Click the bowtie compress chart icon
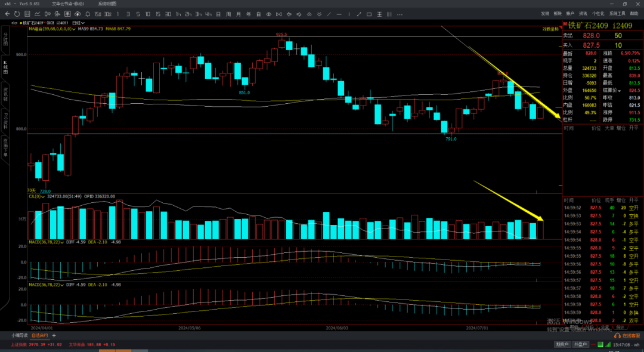 click(279, 14)
